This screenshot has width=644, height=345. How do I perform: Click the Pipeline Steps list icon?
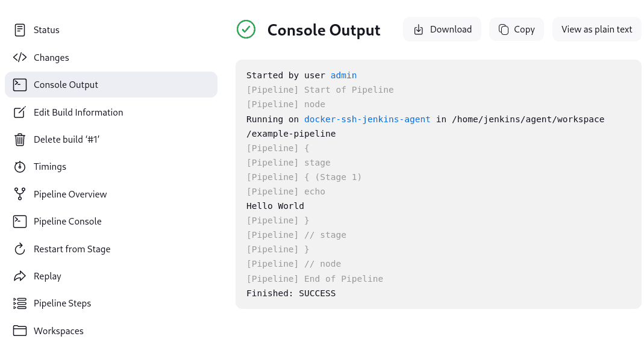20,303
